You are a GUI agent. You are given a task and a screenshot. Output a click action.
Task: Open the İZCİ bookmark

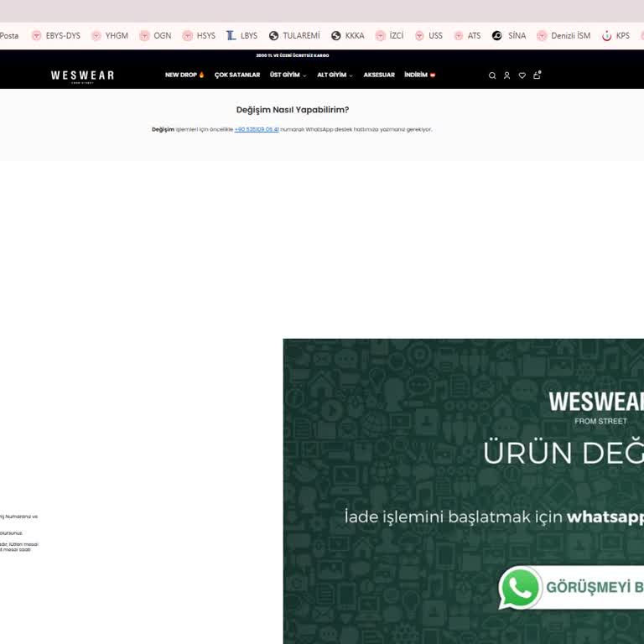click(x=389, y=36)
